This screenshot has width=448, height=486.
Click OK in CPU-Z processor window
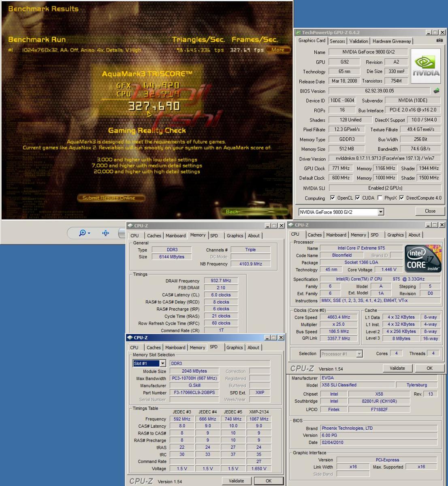pyautogui.click(x=430, y=368)
